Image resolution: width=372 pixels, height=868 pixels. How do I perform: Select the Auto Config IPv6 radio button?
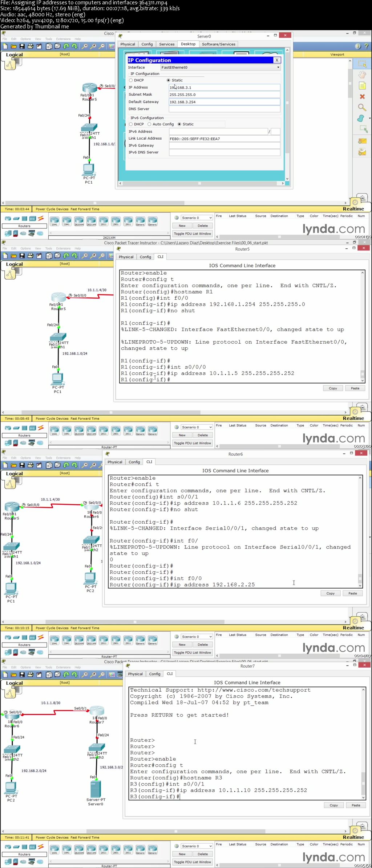149,124
